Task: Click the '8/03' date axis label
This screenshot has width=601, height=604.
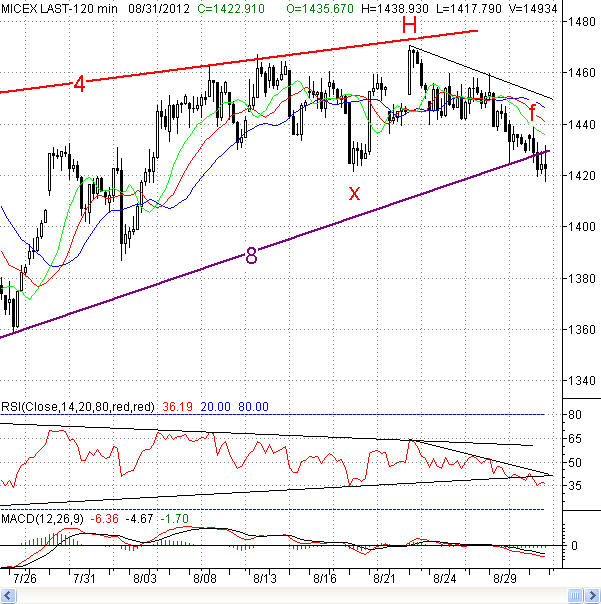Action: [x=145, y=579]
